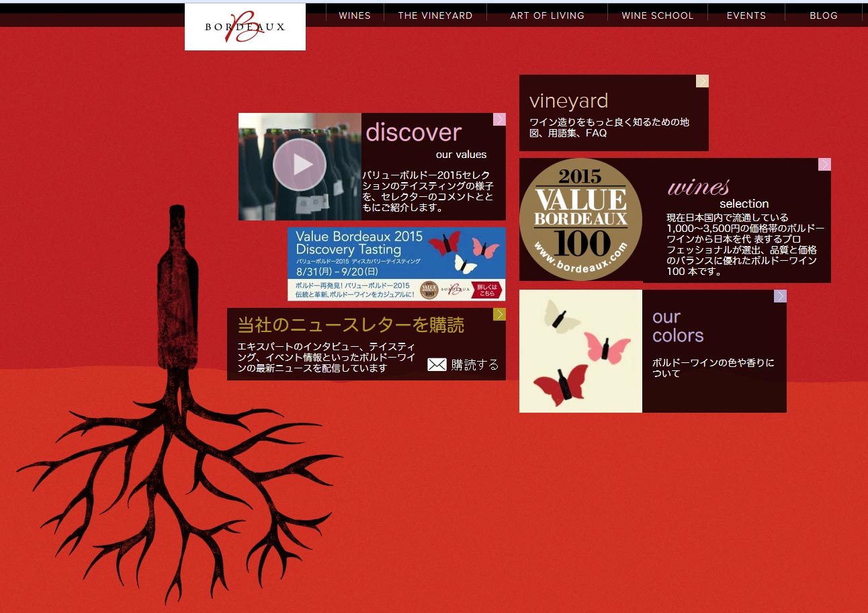Open the BLOG menu item
The height and width of the screenshot is (613, 868).
[824, 15]
